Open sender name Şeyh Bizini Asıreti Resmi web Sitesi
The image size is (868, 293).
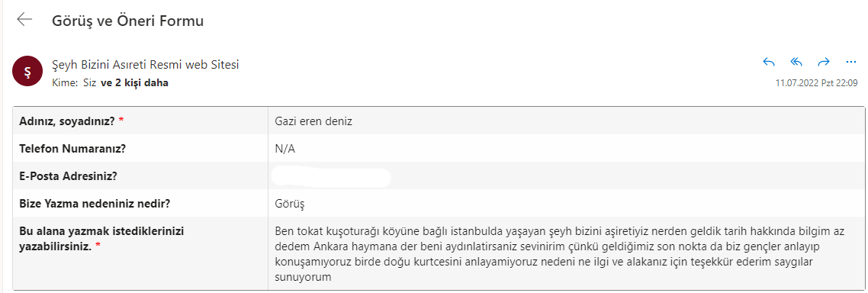click(x=145, y=65)
